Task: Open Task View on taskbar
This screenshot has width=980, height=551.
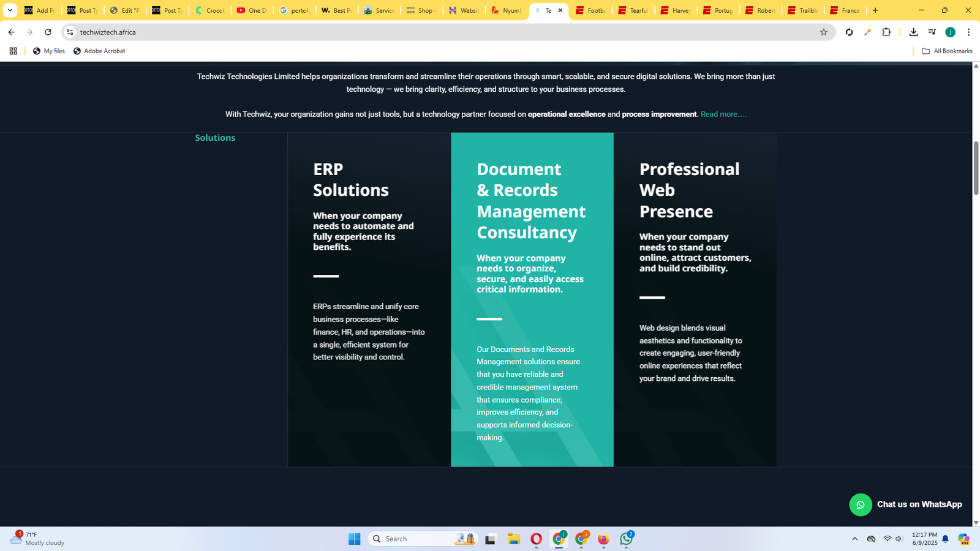Action: (491, 539)
